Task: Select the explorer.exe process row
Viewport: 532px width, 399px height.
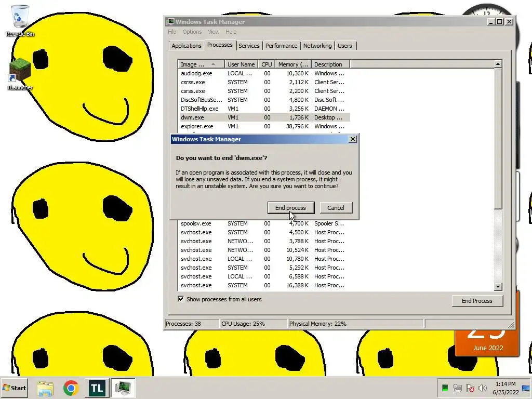Action: point(264,126)
